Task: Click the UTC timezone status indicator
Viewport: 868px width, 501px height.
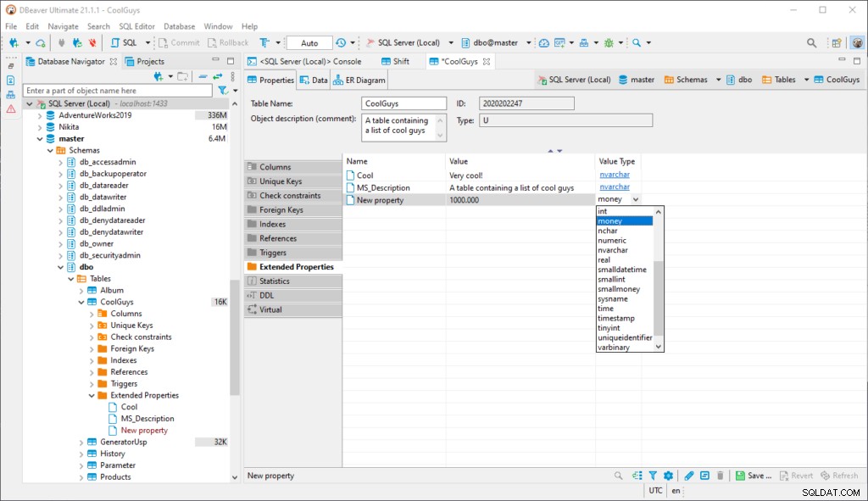Action: 655,491
